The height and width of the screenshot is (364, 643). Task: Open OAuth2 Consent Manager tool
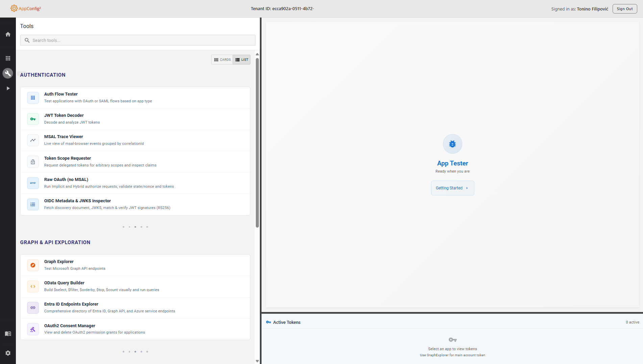pyautogui.click(x=135, y=329)
